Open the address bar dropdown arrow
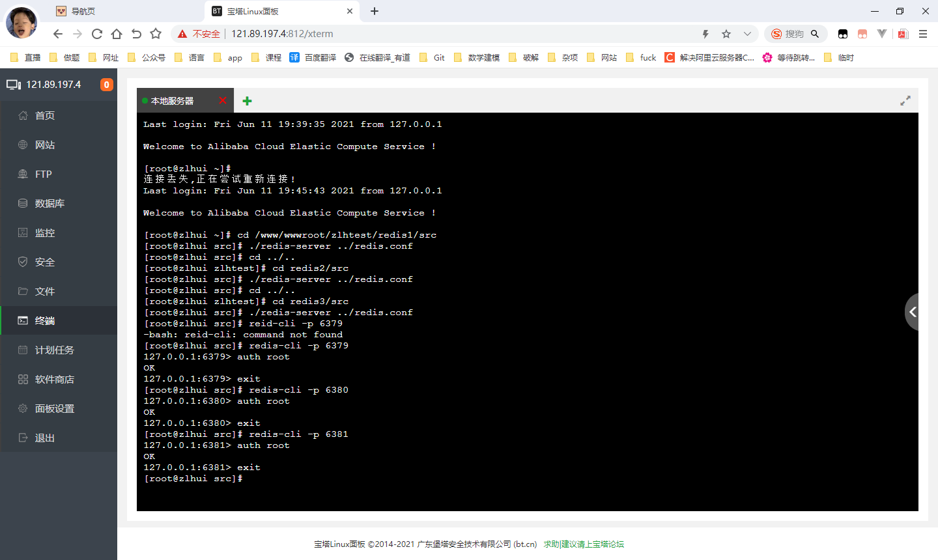Image resolution: width=938 pixels, height=560 pixels. click(747, 34)
